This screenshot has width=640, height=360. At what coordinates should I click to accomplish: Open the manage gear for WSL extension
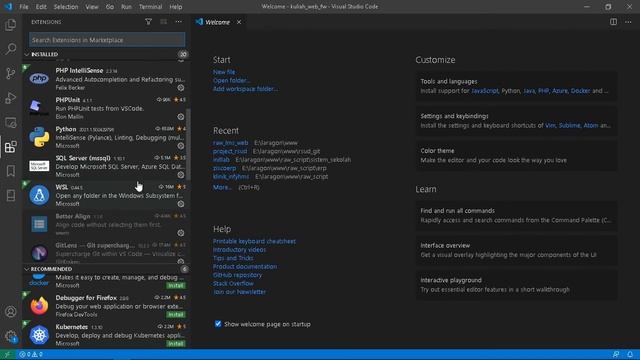tap(181, 204)
